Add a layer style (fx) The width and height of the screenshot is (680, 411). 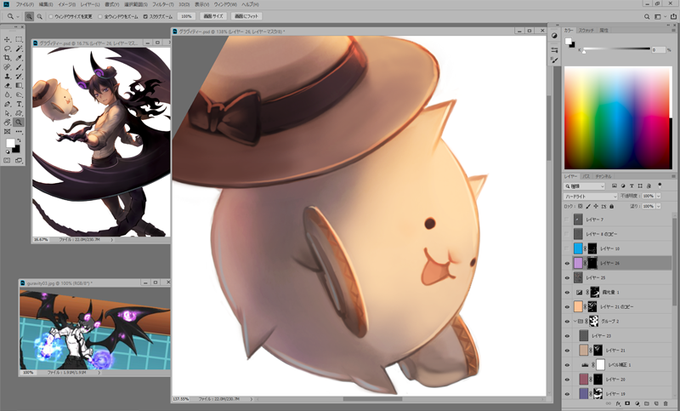click(x=618, y=404)
